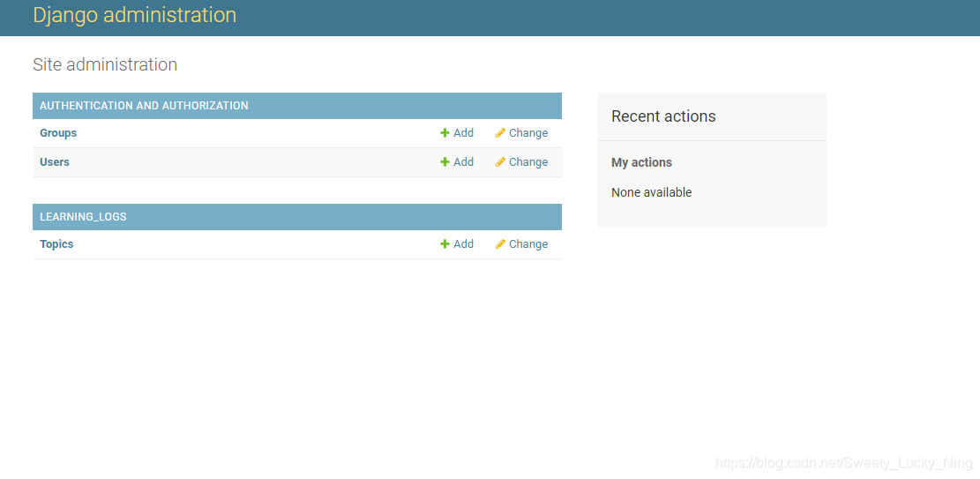Open the Authentication and Authorization section header
The height and width of the screenshot is (479, 980).
tap(144, 106)
